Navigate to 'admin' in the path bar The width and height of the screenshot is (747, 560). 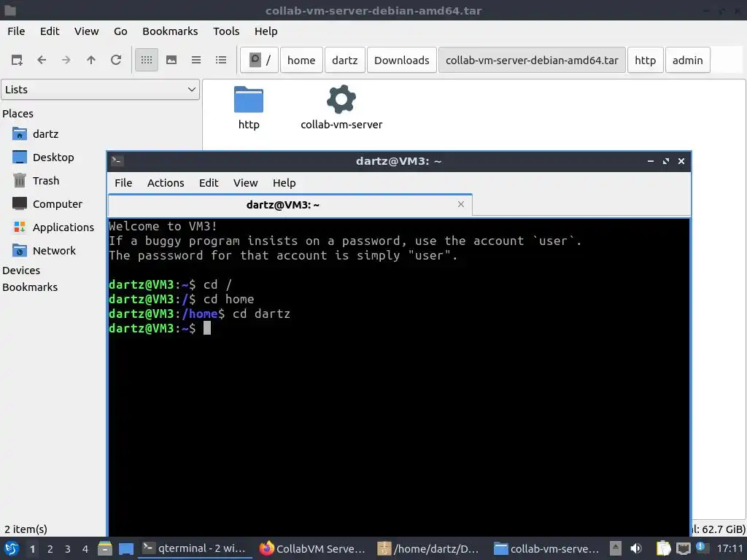click(x=687, y=60)
